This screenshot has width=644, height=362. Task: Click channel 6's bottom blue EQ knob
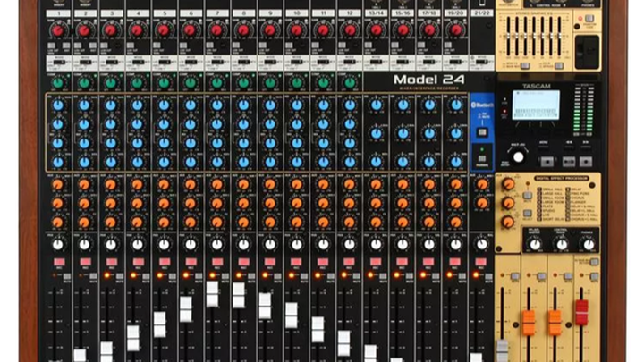pos(191,162)
